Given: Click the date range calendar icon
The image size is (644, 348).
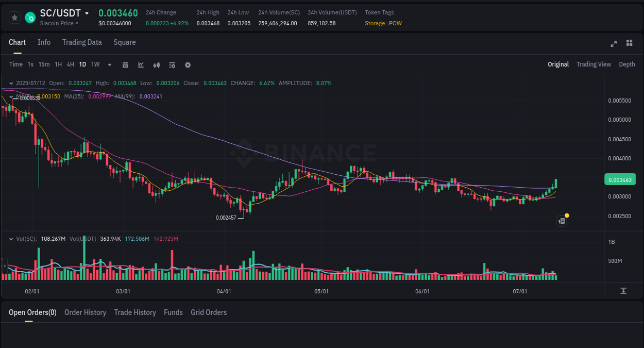Looking at the screenshot, I should coord(125,64).
